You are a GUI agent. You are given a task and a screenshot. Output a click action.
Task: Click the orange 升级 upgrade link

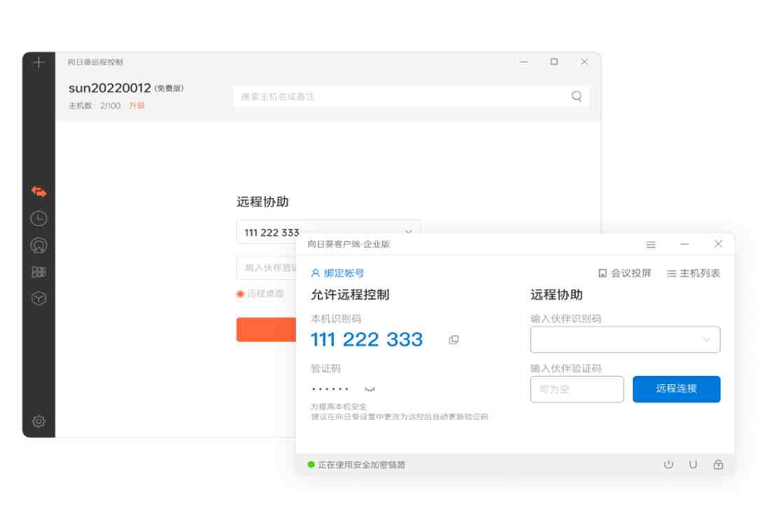[x=136, y=106]
